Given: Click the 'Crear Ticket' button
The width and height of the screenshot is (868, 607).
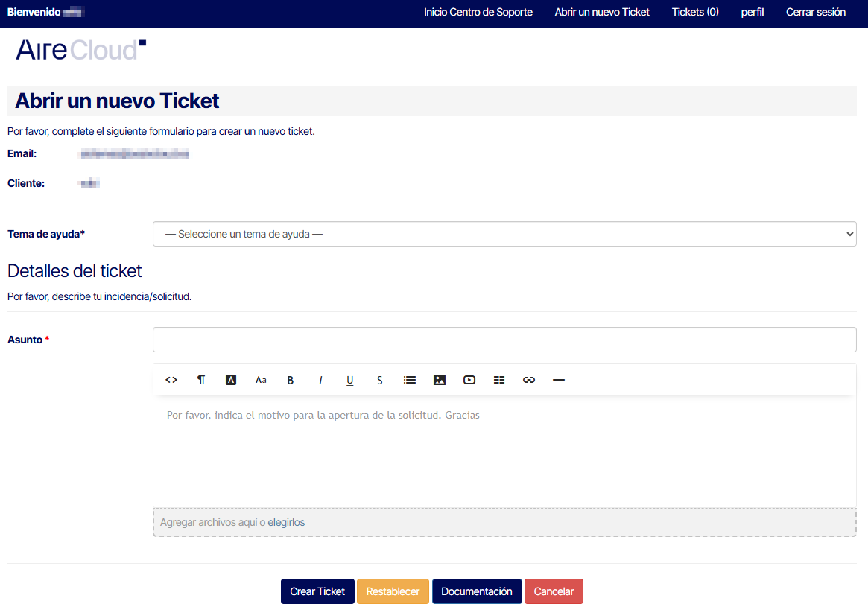Looking at the screenshot, I should point(317,591).
